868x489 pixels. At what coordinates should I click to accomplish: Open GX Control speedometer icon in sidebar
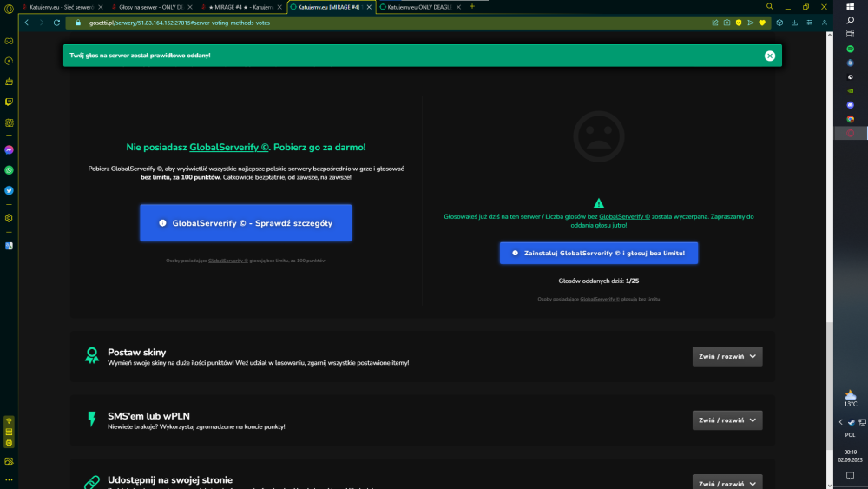pyautogui.click(x=9, y=61)
